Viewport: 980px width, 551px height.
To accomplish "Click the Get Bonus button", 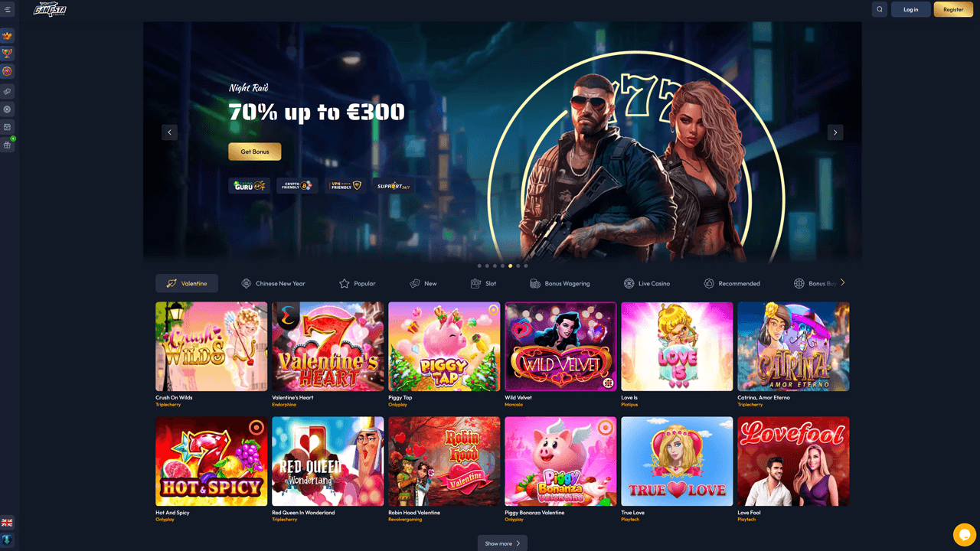I will (255, 152).
